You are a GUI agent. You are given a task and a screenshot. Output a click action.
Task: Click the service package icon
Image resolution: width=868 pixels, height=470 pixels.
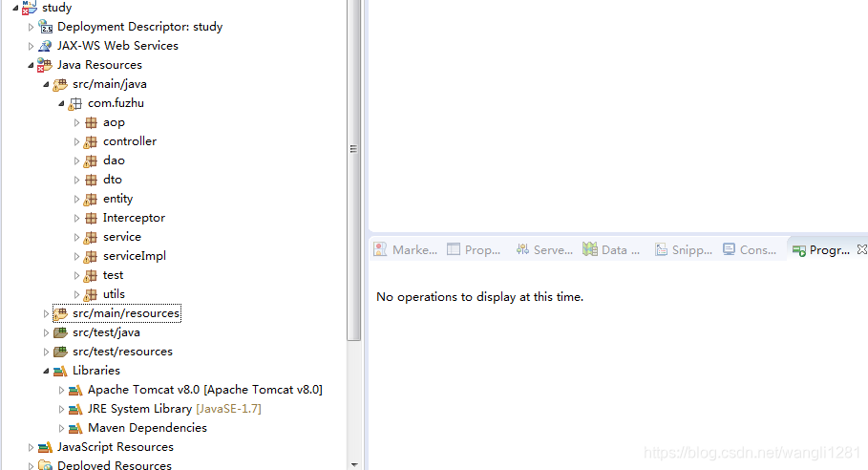pos(90,238)
